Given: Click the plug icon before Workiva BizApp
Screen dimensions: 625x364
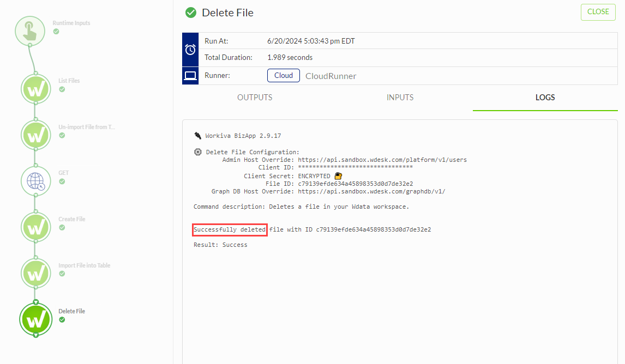Looking at the screenshot, I should [x=198, y=136].
